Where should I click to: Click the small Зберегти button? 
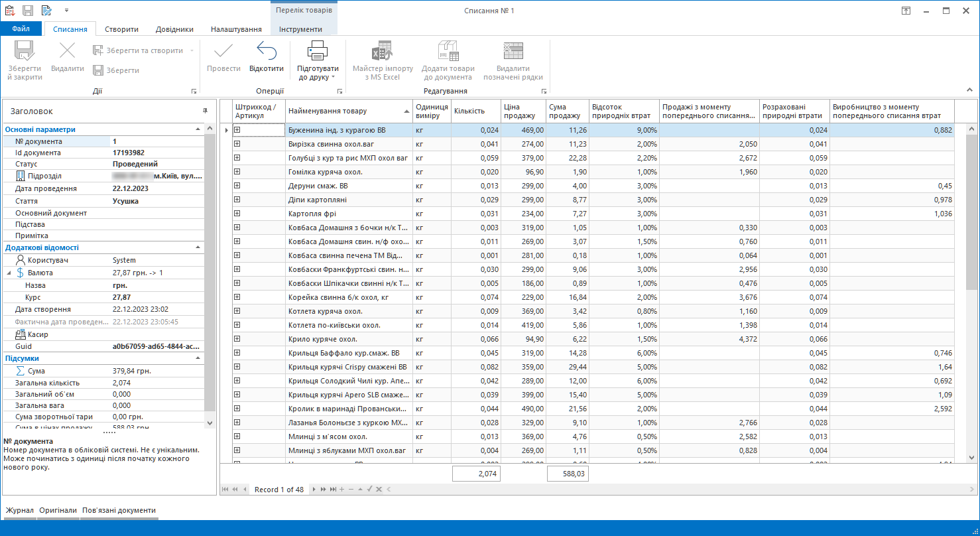[x=116, y=70]
